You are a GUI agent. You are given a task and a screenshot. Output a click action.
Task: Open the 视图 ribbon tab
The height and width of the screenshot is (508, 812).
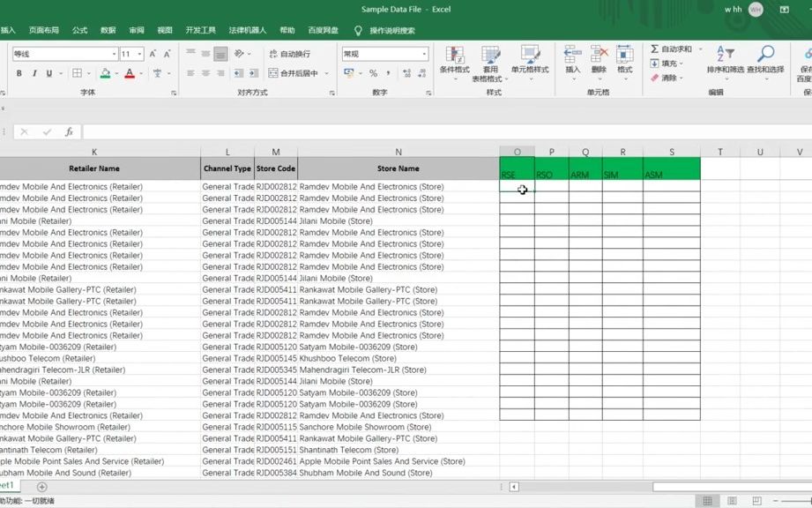click(164, 28)
